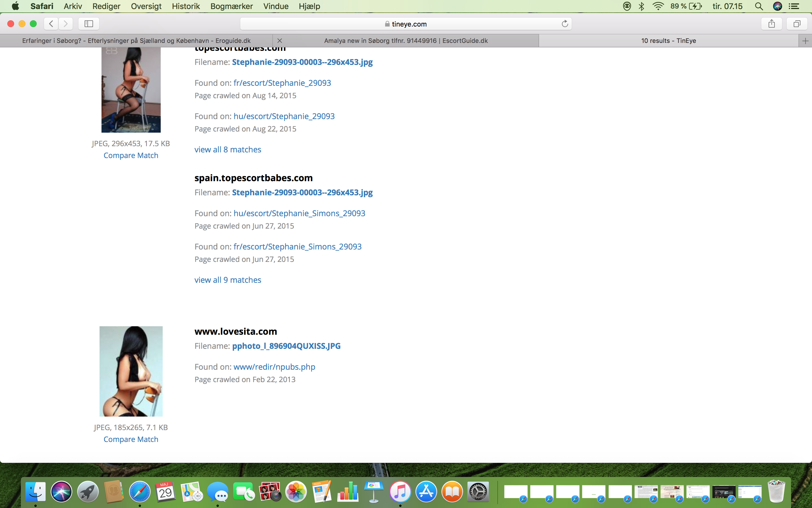812x508 pixels.
Task: Click the lovesita.com match thumbnail
Action: (131, 371)
